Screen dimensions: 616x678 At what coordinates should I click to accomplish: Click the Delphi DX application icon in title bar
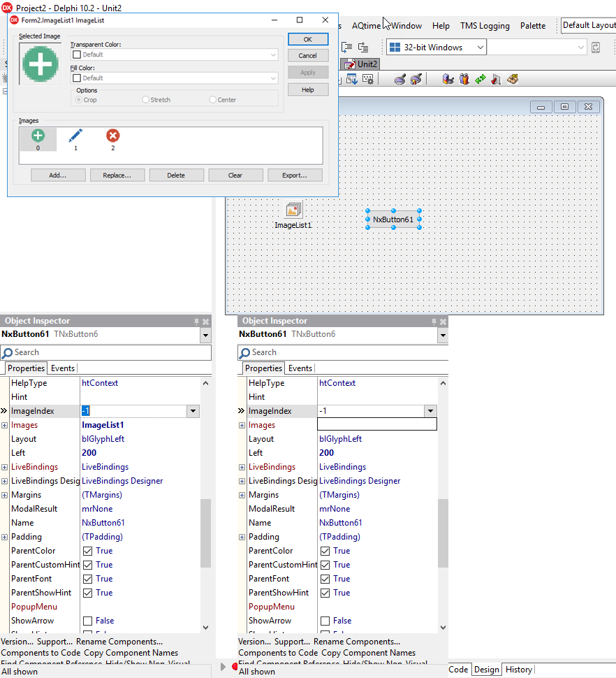pos(7,8)
